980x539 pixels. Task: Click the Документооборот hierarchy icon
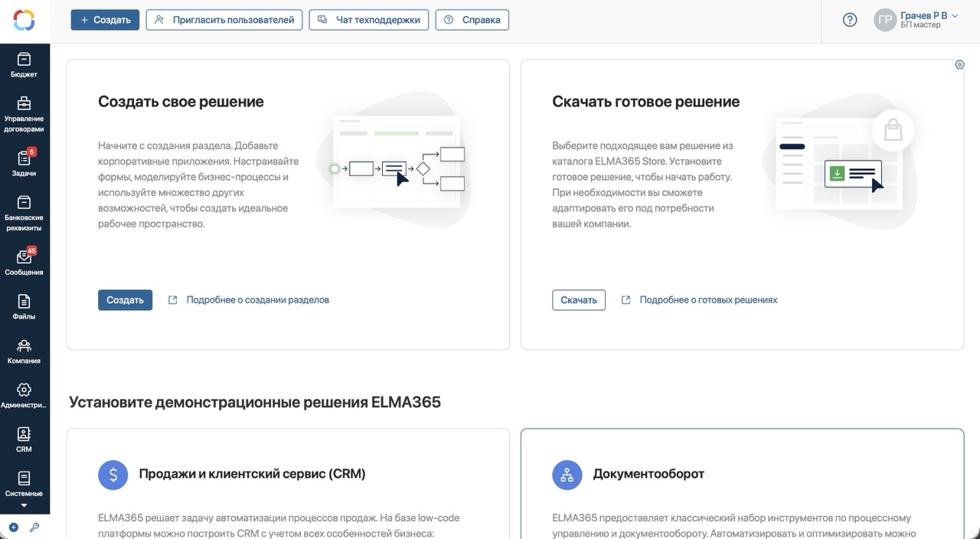567,475
